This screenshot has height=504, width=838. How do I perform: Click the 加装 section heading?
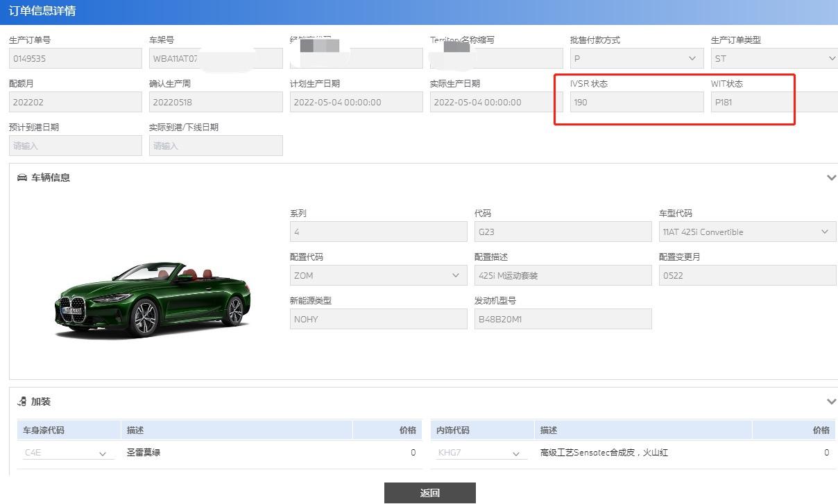41,401
